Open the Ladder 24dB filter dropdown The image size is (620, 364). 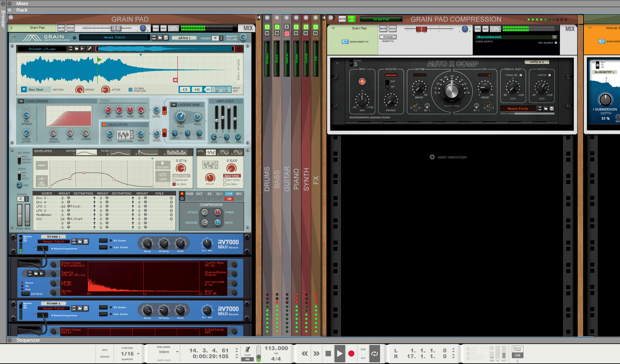174,105
